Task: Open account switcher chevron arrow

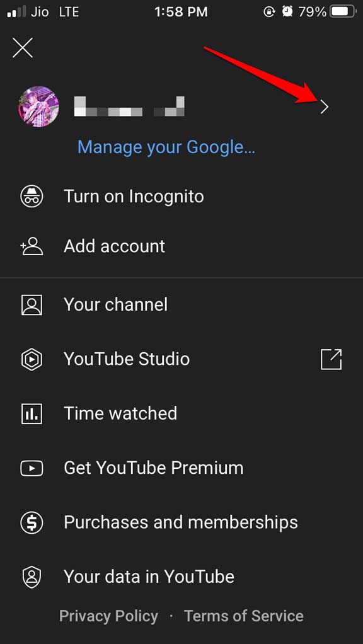Action: pos(325,107)
